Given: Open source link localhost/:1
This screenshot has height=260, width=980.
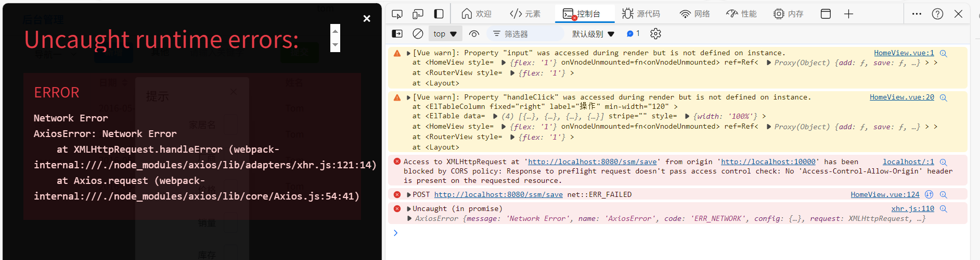Looking at the screenshot, I should (x=908, y=162).
